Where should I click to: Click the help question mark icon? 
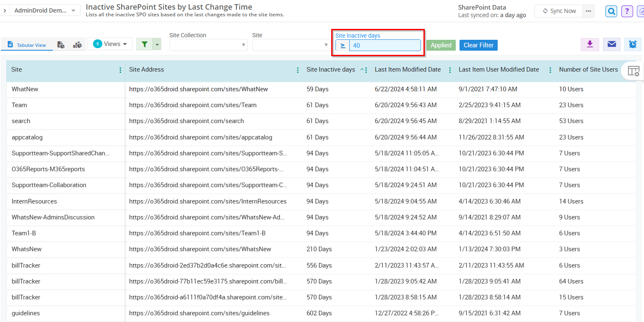point(627,11)
